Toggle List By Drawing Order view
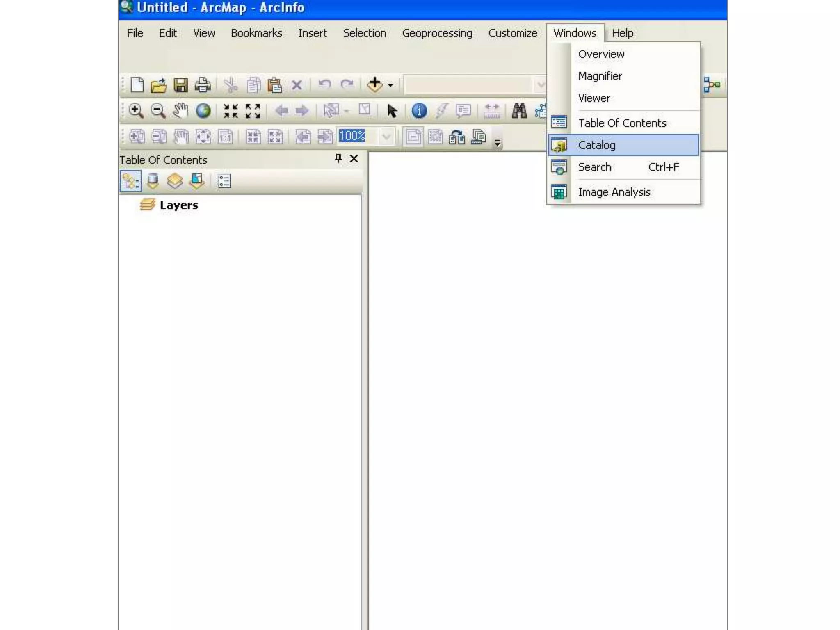 coord(130,181)
